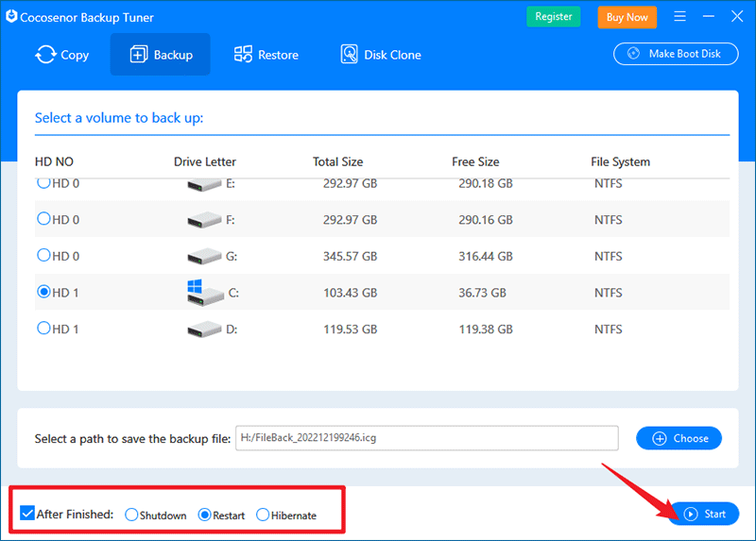Select the HD 0 G: volume radio button

point(43,255)
